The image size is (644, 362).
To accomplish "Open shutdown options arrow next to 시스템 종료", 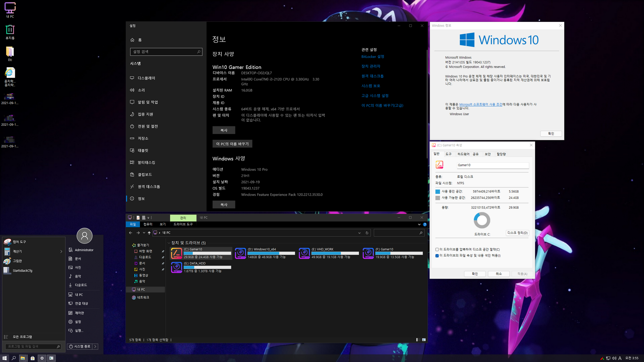I will (96, 347).
